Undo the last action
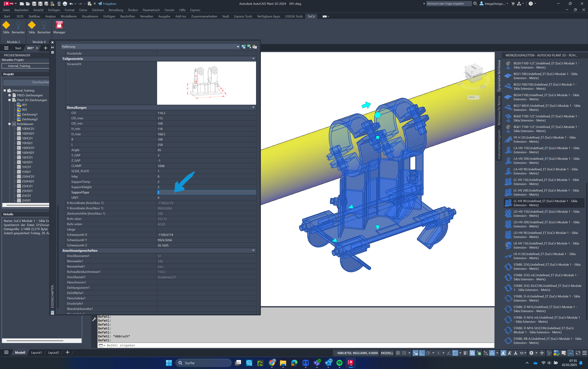The image size is (588, 369). [71, 4]
